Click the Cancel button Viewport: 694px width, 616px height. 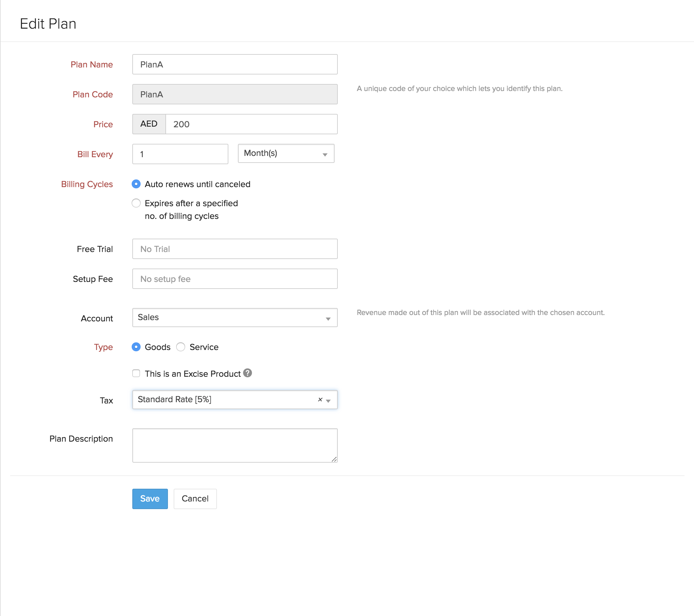pos(195,499)
